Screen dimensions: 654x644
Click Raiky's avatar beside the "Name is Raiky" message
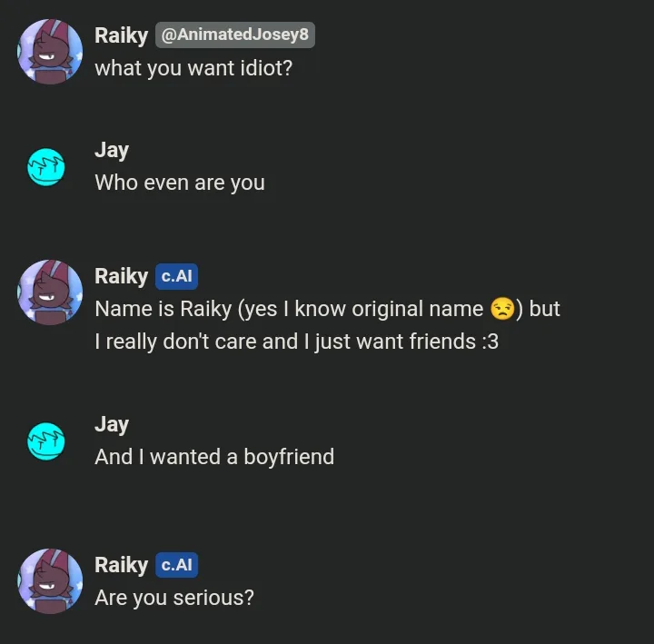[51, 292]
